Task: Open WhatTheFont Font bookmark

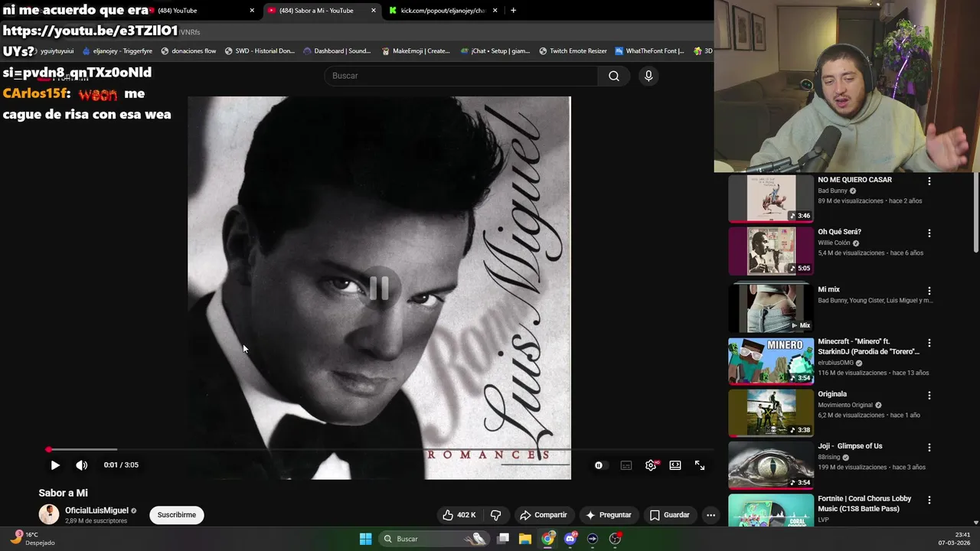Action: pos(649,51)
